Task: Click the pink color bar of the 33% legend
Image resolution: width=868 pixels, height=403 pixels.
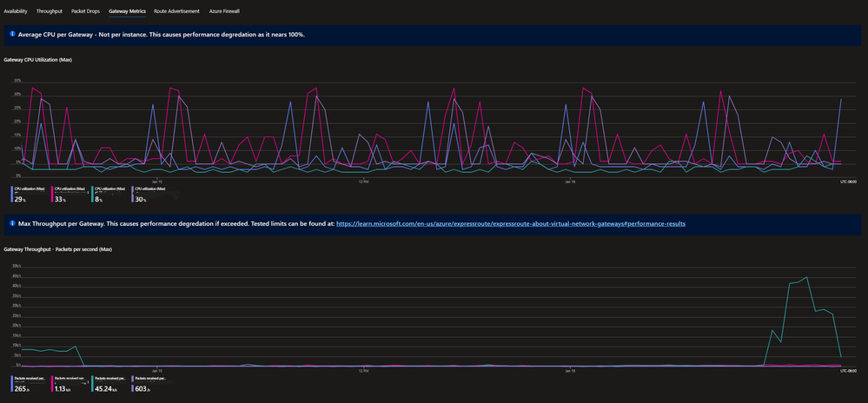Action: tap(52, 195)
